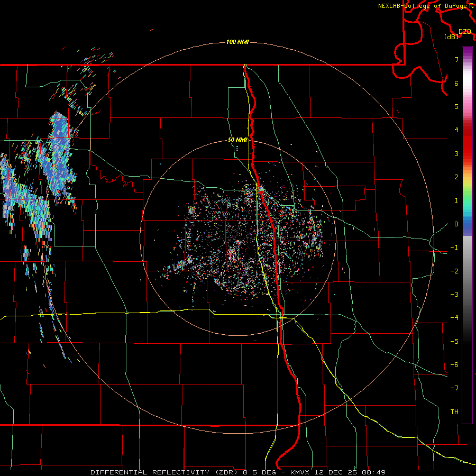Click the 12 DEC 25 date text
The width and height of the screenshot is (476, 476).
pyautogui.click(x=337, y=472)
